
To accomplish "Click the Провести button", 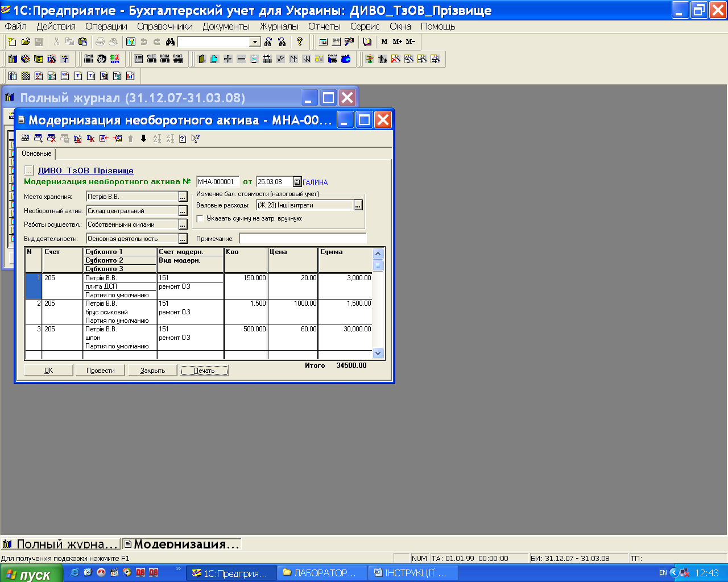I will coord(101,370).
